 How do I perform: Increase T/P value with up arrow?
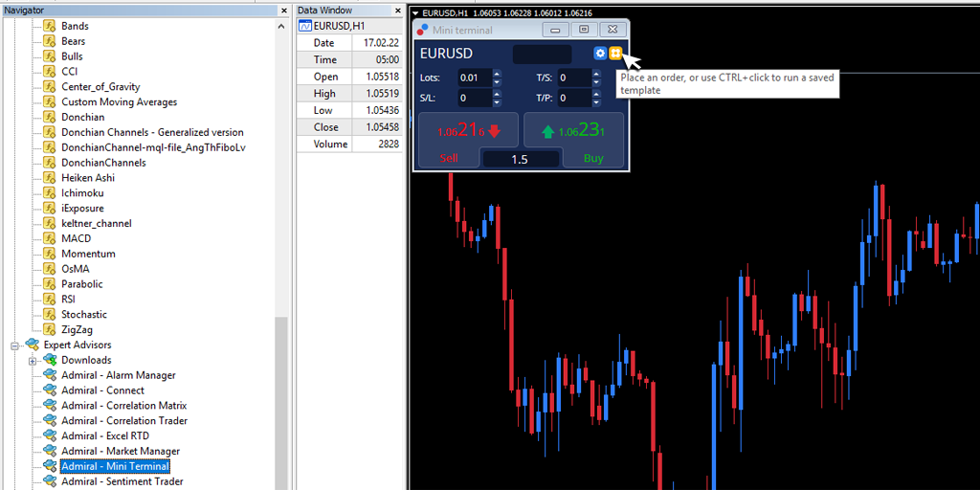(x=596, y=95)
